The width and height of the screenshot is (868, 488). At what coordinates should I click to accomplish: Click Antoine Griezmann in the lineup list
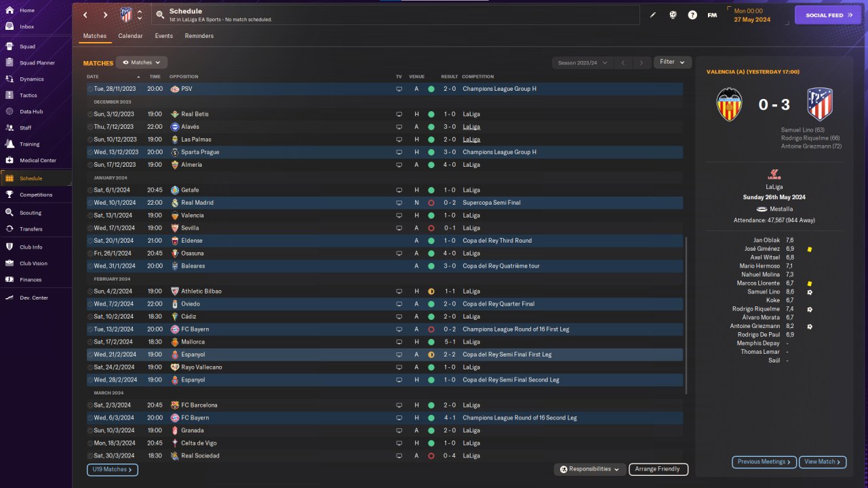click(x=755, y=326)
